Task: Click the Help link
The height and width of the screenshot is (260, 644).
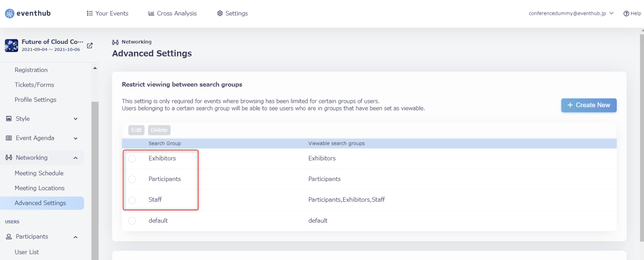Action: click(x=632, y=13)
